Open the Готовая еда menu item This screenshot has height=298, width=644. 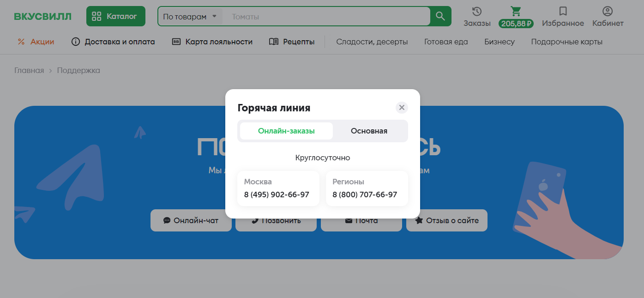tap(445, 42)
